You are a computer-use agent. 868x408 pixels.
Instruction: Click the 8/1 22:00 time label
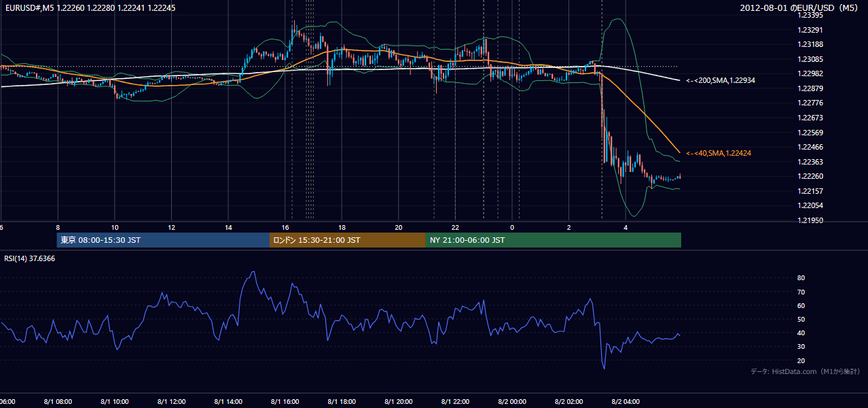tap(455, 402)
